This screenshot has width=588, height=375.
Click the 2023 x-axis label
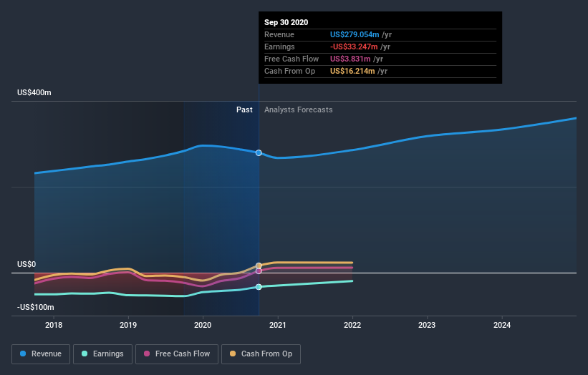pyautogui.click(x=427, y=325)
